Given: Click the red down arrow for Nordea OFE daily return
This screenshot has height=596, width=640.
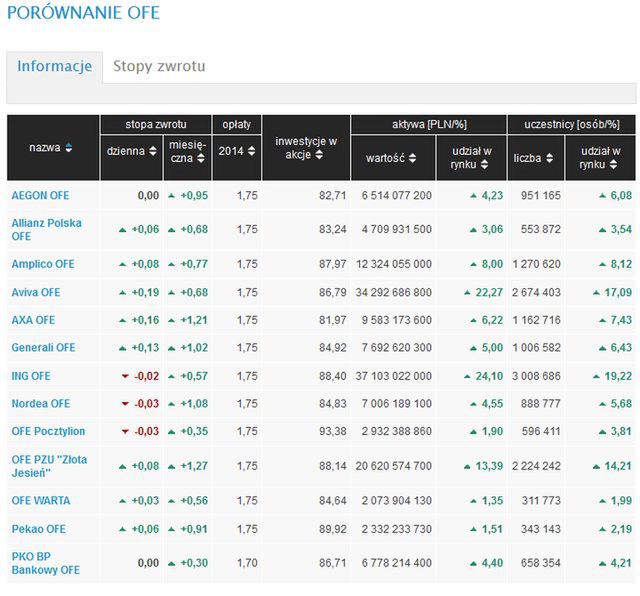Looking at the screenshot, I should pos(125,404).
